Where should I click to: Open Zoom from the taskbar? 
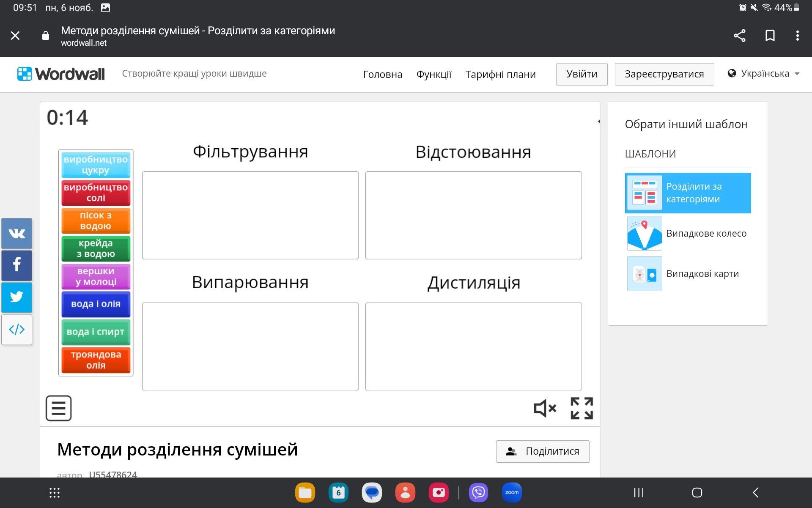tap(512, 493)
